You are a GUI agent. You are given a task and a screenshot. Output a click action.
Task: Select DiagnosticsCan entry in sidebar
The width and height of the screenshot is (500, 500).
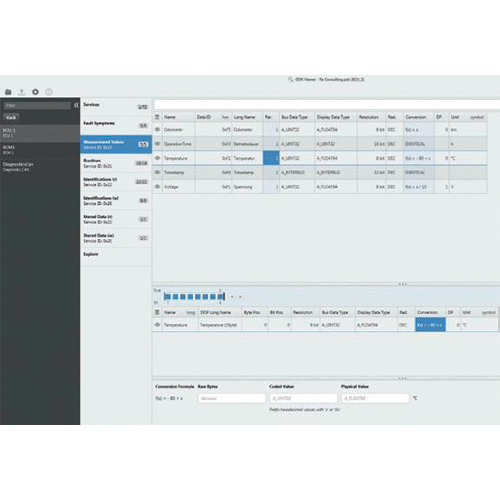pyautogui.click(x=40, y=167)
